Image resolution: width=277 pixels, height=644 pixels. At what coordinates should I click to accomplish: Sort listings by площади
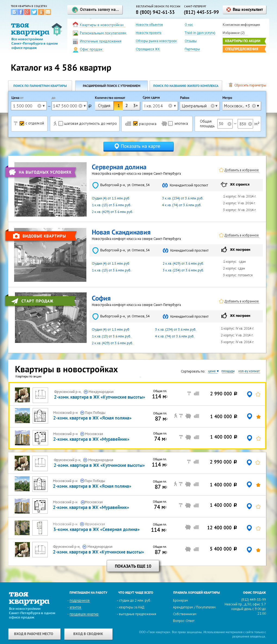coord(228,371)
